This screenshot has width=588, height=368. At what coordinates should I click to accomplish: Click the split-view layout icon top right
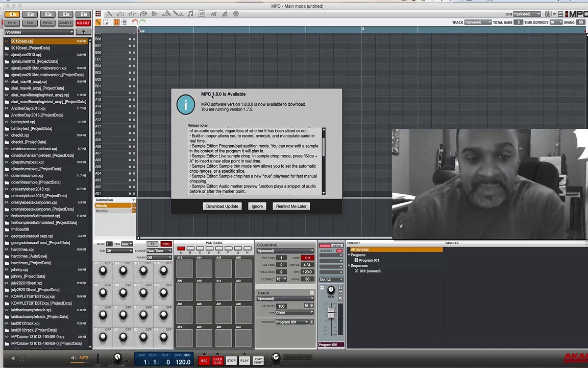[560, 14]
